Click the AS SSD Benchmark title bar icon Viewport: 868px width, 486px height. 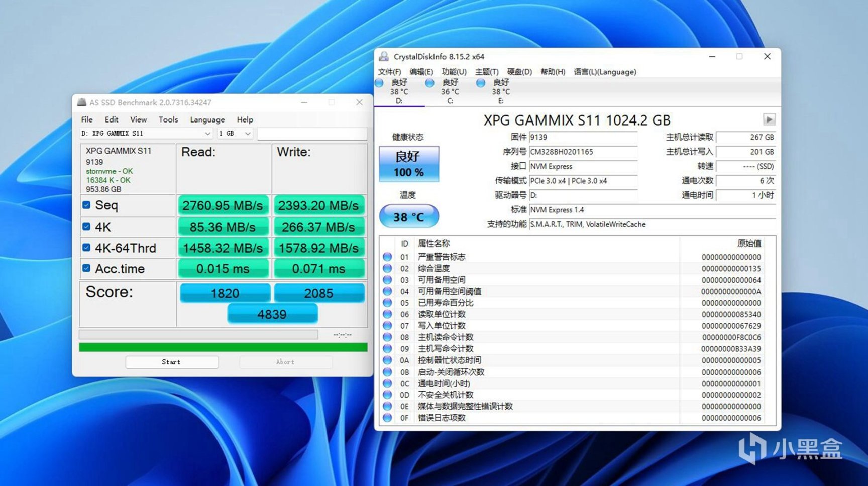[x=81, y=102]
